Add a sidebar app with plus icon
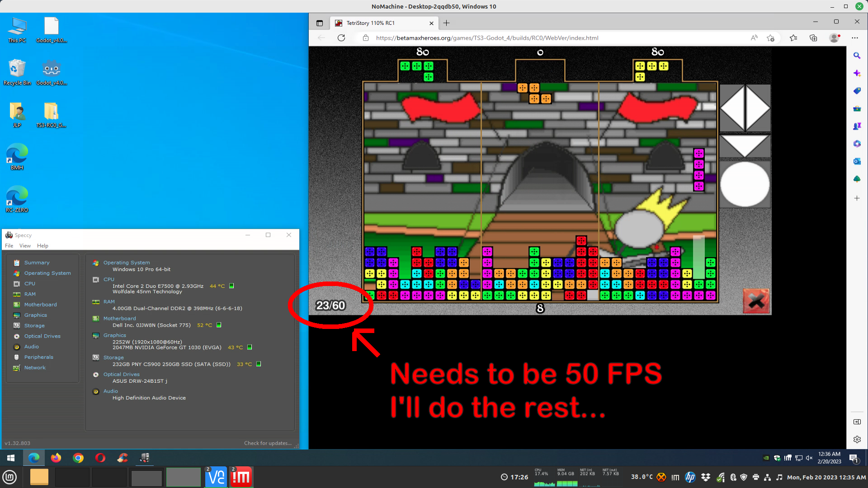Screen dimensions: 868x488 point(857,198)
